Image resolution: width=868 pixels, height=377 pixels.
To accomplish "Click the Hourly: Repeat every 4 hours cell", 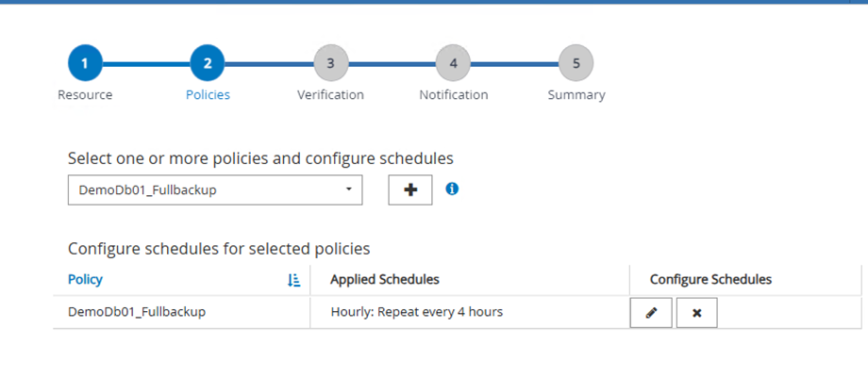I will (x=416, y=312).
